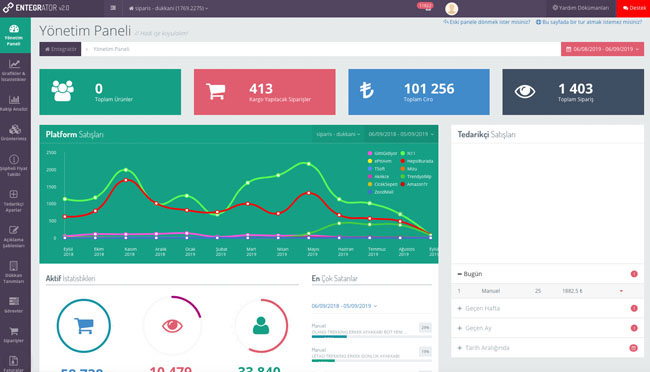The image size is (650, 372).
Task: Toggle the N11 series in chart legend
Action: click(x=408, y=153)
